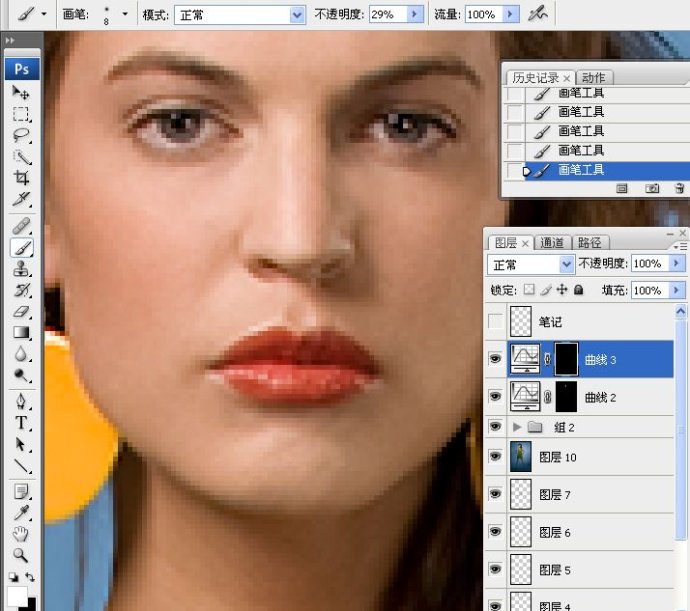The width and height of the screenshot is (690, 611).
Task: Toggle lock position
Action: coord(562,290)
